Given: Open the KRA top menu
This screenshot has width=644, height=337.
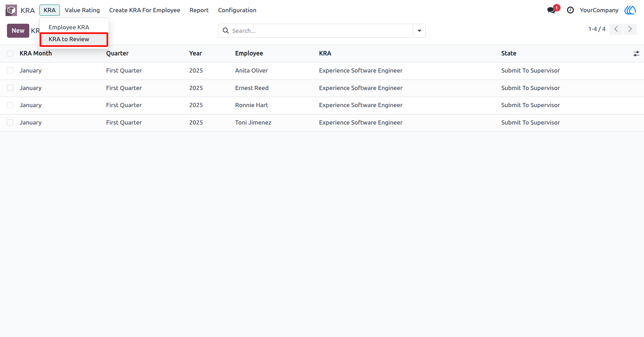Looking at the screenshot, I should [x=49, y=10].
